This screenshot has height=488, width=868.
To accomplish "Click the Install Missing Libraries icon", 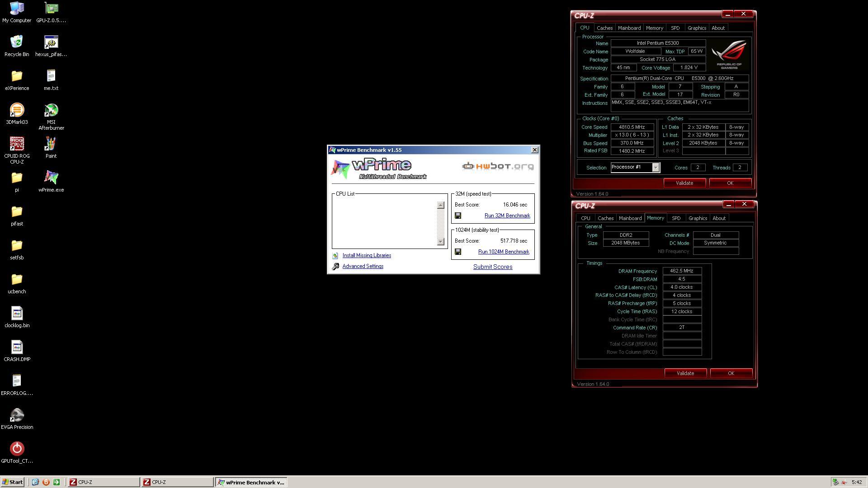I will [335, 256].
